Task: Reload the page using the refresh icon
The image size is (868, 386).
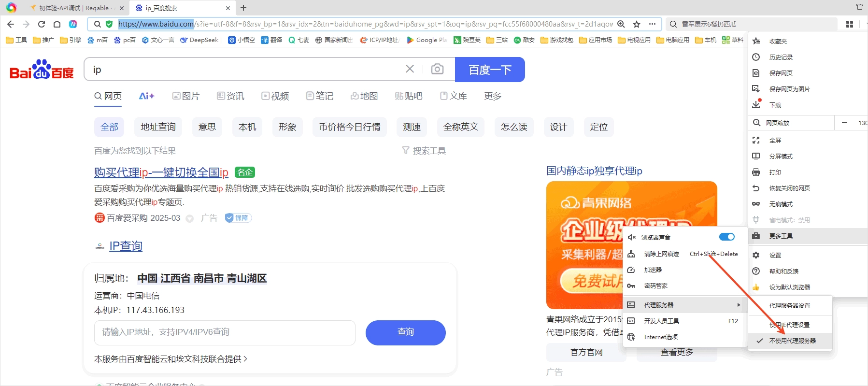Action: pos(42,24)
